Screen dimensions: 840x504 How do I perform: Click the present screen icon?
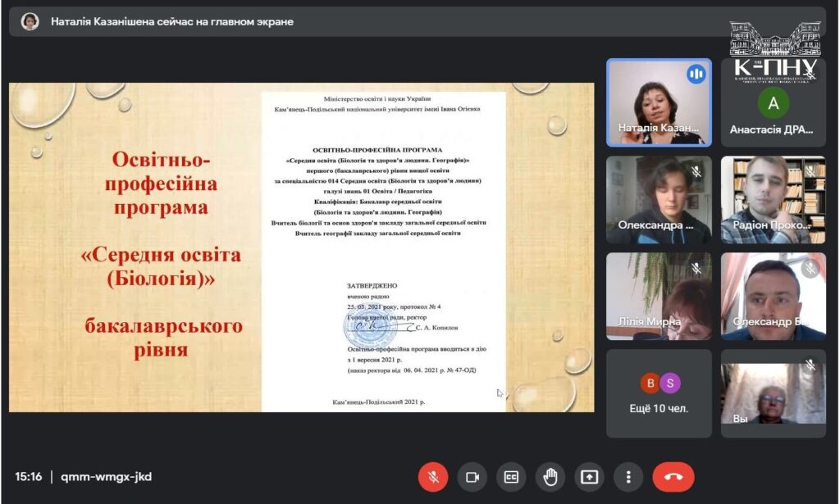(589, 477)
